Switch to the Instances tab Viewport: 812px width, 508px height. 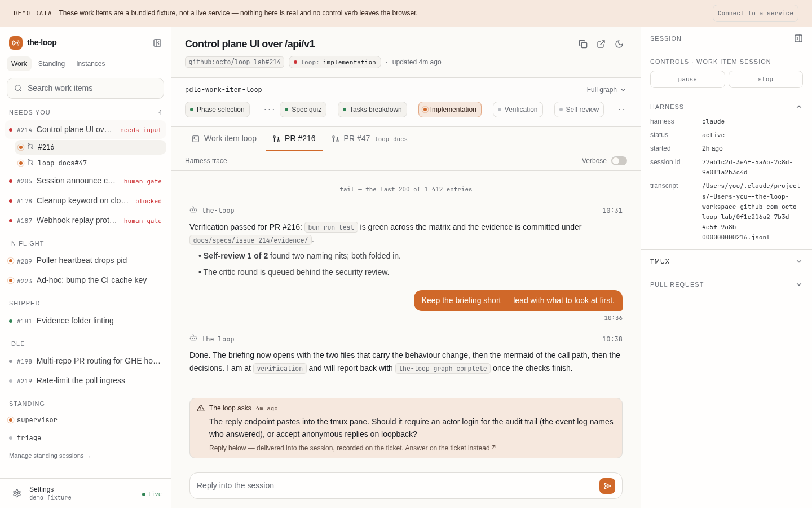click(x=91, y=64)
